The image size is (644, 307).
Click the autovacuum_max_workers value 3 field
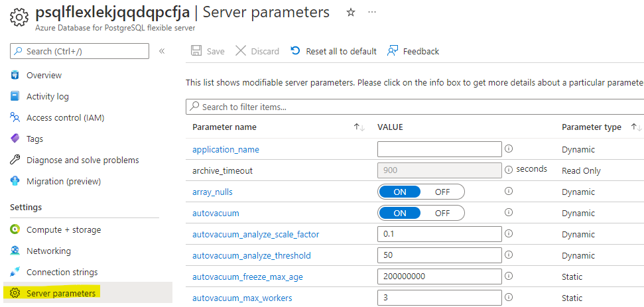440,298
